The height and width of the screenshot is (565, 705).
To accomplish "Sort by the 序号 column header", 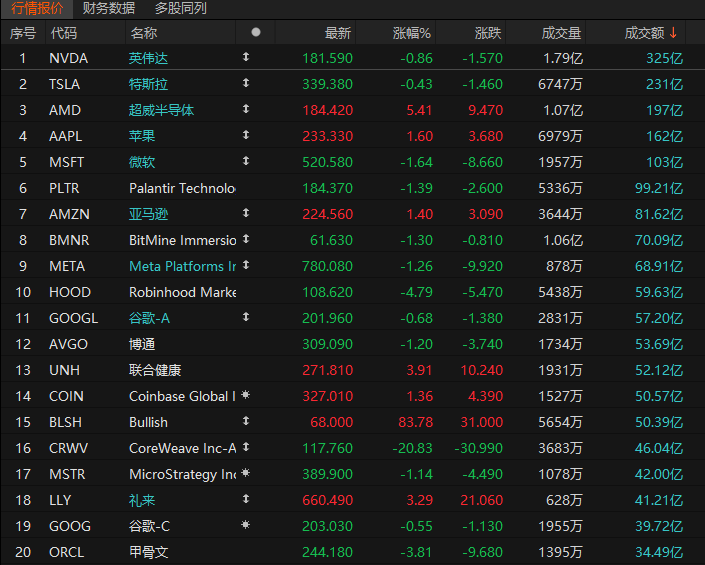I will [23, 33].
